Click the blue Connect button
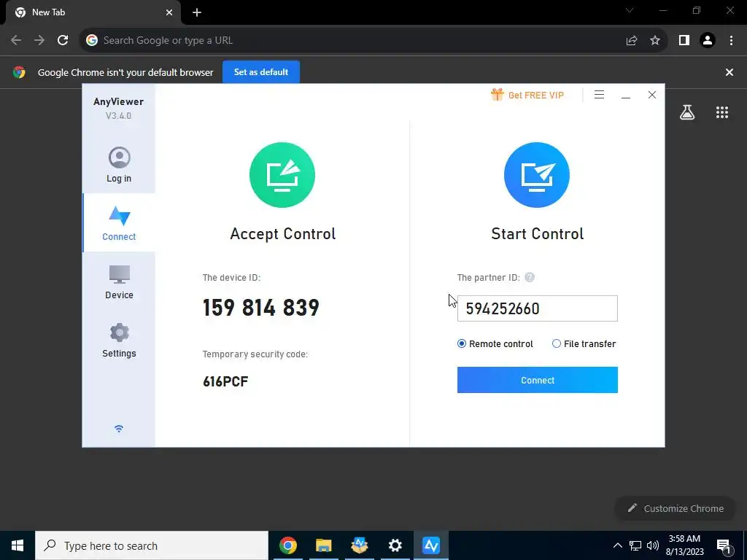The width and height of the screenshot is (747, 560). coord(538,380)
